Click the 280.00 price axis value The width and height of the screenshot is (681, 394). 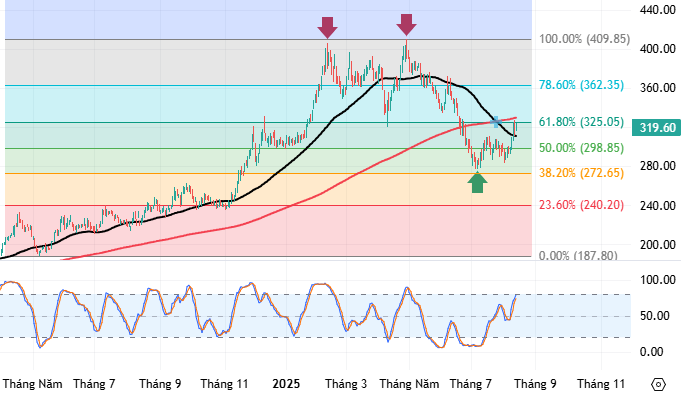click(x=658, y=166)
